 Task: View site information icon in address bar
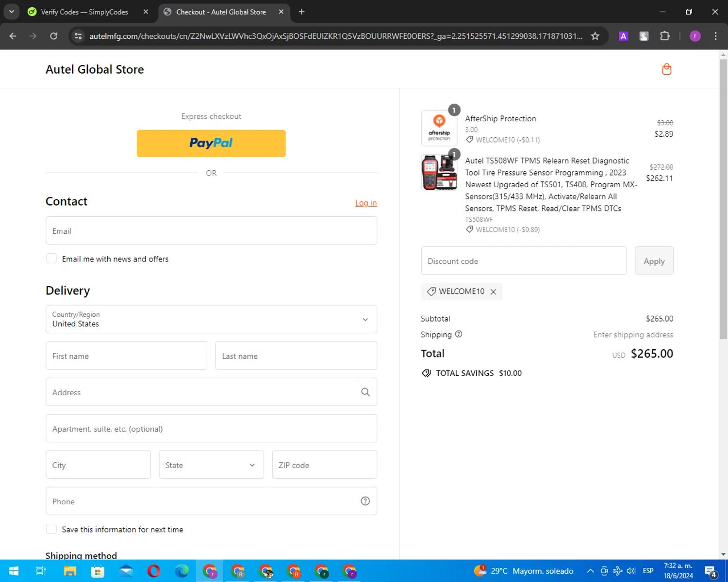pyautogui.click(x=78, y=36)
